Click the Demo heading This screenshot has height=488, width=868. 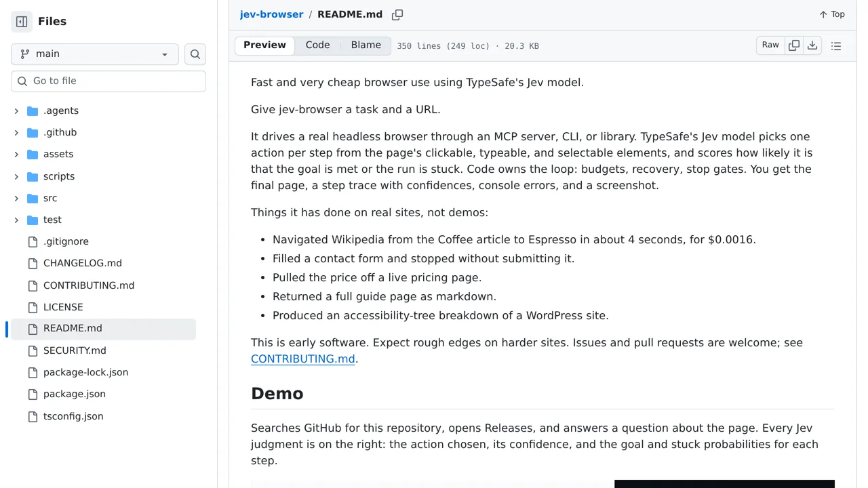tap(277, 394)
